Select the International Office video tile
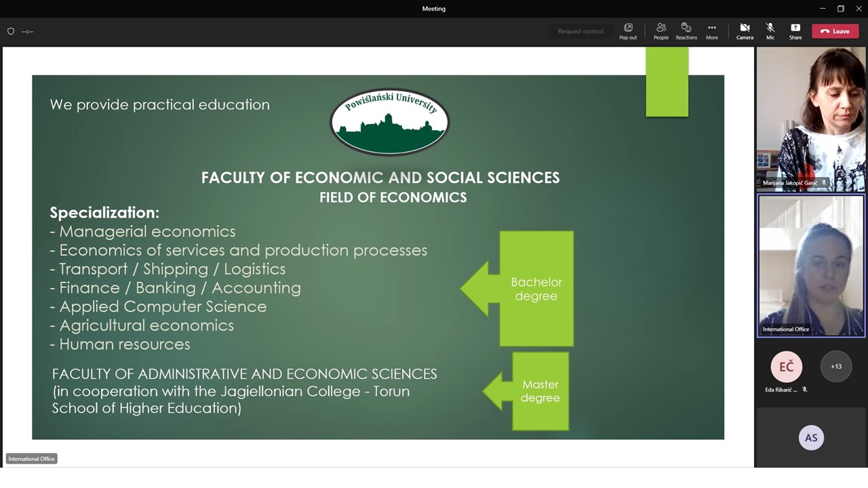 pyautogui.click(x=810, y=266)
